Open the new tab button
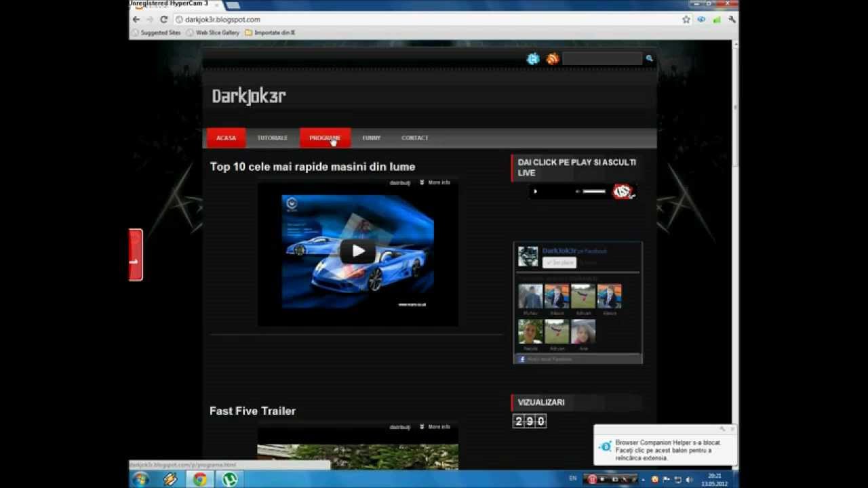The height and width of the screenshot is (488, 868). [x=233, y=5]
